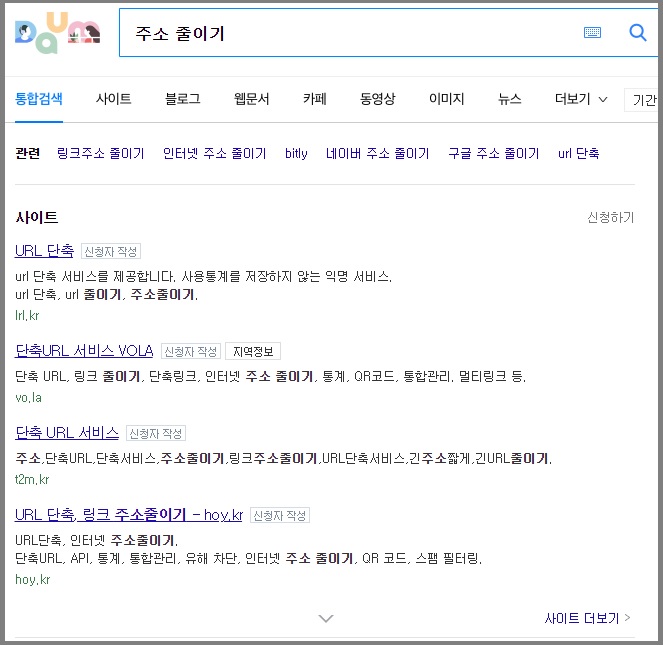Select the 통합검색 tab
This screenshot has width=663, height=645.
pos(39,99)
